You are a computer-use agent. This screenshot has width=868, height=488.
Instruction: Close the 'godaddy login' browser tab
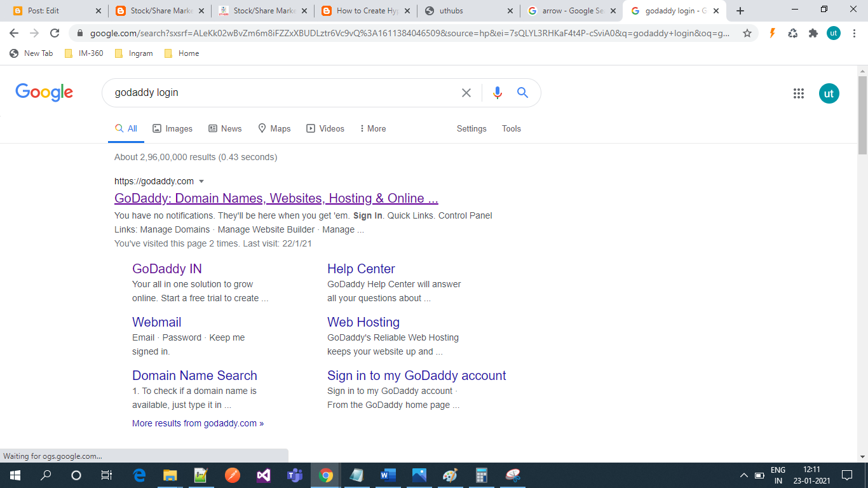pyautogui.click(x=716, y=11)
